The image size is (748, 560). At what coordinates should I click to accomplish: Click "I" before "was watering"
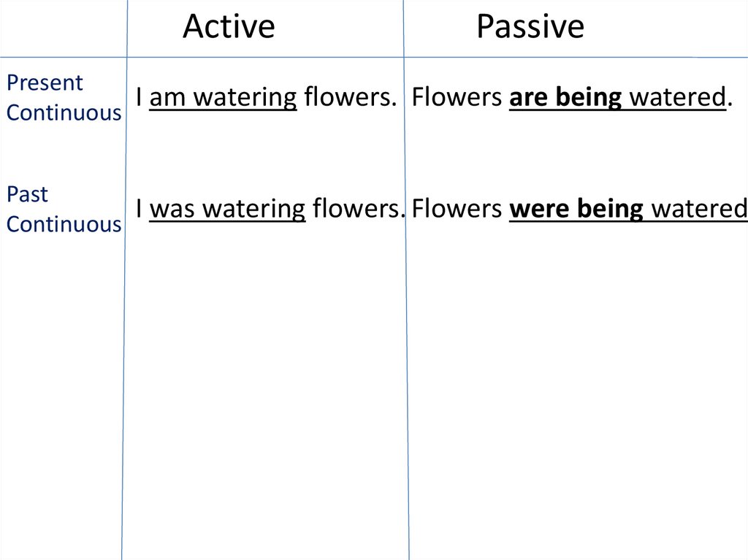pos(139,209)
